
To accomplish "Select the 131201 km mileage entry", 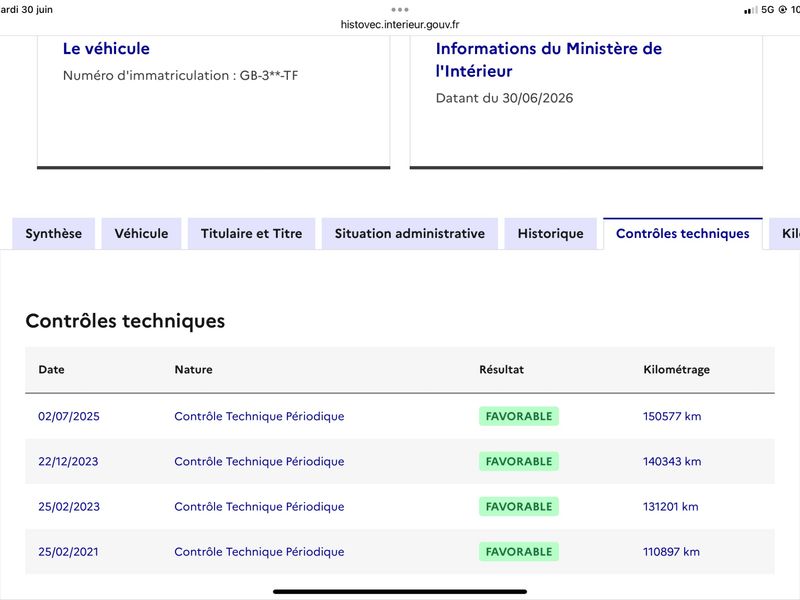I will pos(670,507).
